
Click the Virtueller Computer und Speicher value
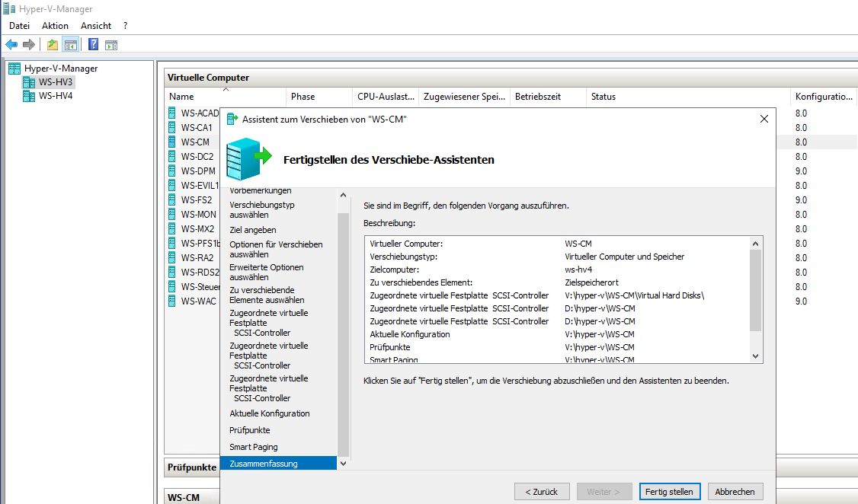coord(624,257)
